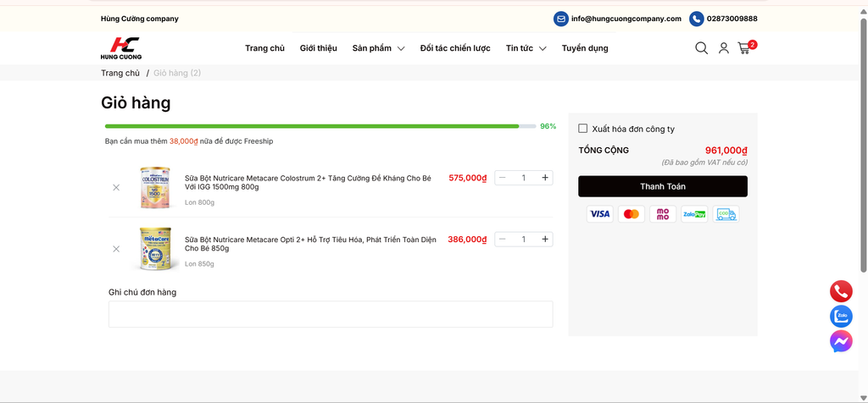The height and width of the screenshot is (403, 868).
Task: Click the red floating phone call icon
Action: [841, 291]
